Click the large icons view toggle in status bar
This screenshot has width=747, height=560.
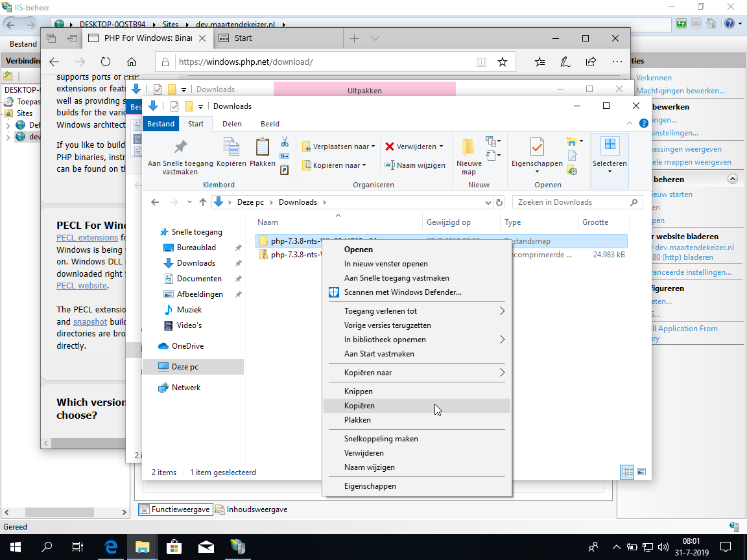pyautogui.click(x=641, y=472)
